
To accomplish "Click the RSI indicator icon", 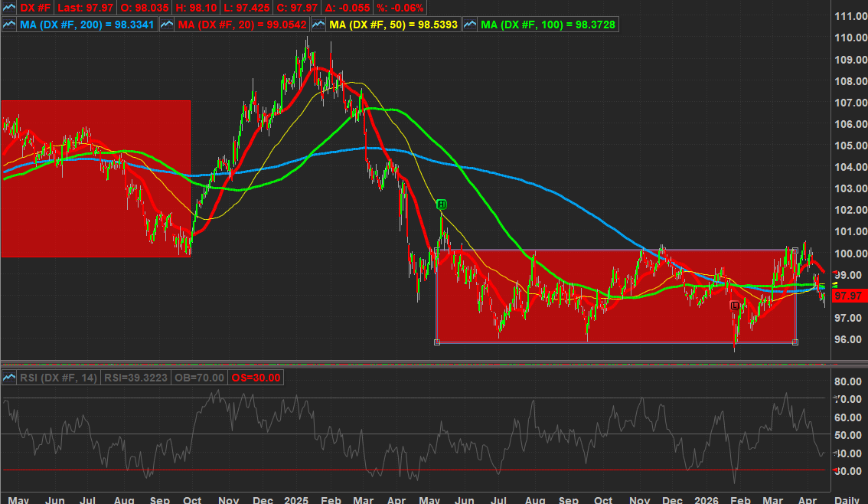I will click(x=10, y=377).
